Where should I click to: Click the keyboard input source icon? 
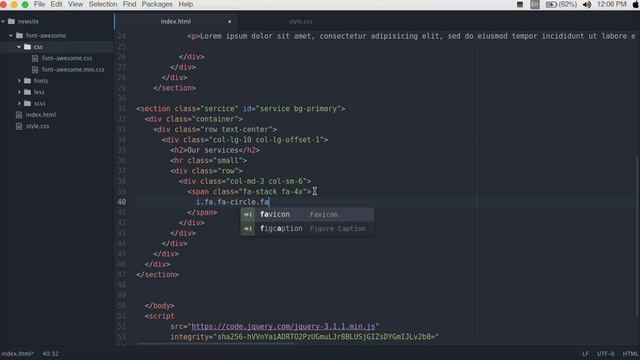pos(535,4)
